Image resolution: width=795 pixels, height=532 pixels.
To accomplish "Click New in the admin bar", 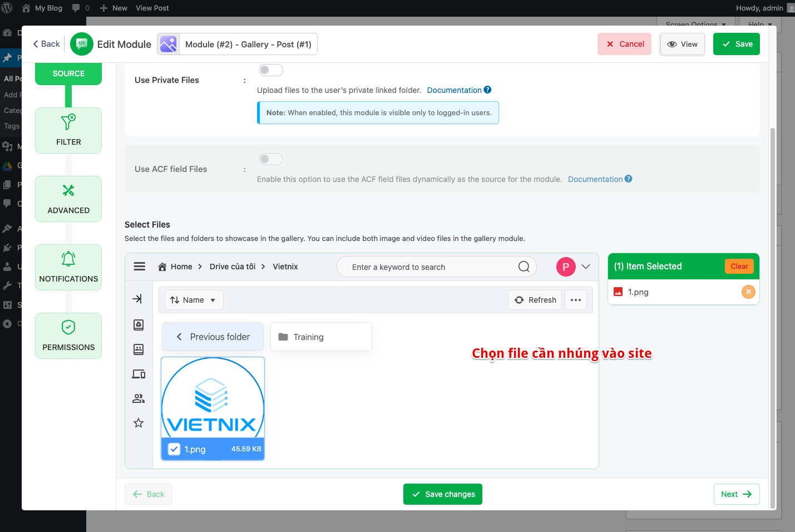I will (x=113, y=8).
